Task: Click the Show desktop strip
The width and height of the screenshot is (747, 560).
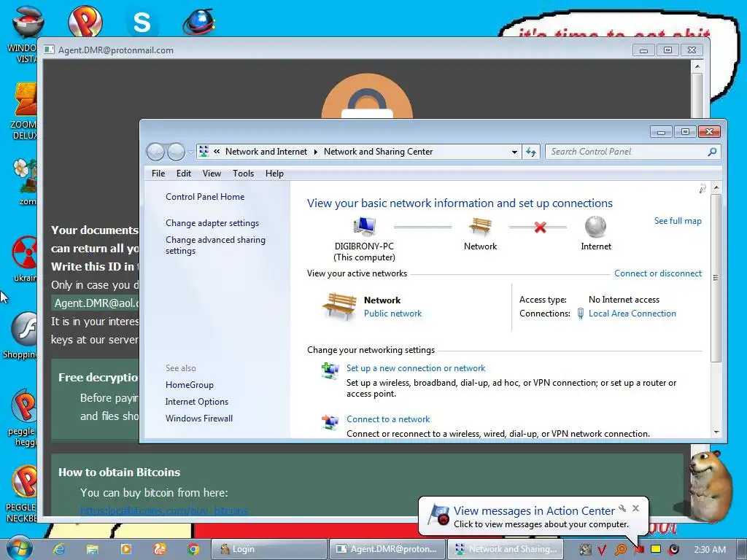Action: point(742,549)
